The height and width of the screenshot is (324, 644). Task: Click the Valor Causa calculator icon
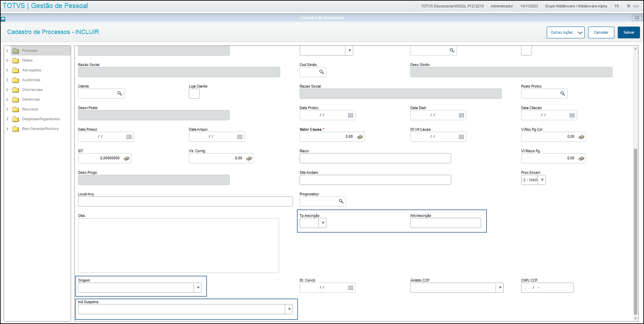pos(360,137)
